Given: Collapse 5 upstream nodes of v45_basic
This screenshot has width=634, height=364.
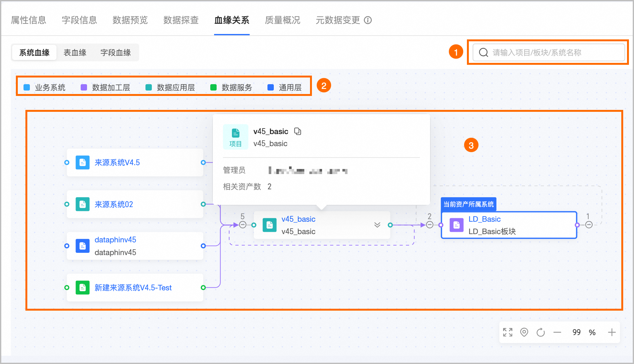Looking at the screenshot, I should 243,225.
